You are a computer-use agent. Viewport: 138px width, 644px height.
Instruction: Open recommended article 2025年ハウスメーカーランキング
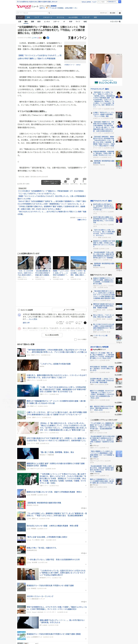tap(40, 596)
